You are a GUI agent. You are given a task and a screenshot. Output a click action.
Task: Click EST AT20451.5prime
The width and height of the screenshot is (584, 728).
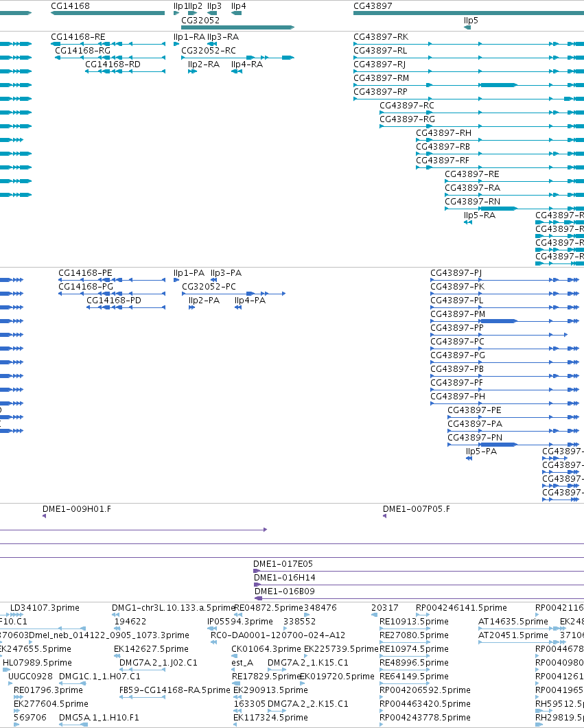[513, 635]
